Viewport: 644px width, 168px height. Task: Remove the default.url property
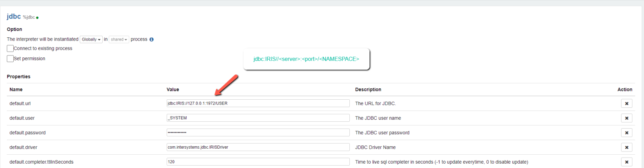point(626,104)
